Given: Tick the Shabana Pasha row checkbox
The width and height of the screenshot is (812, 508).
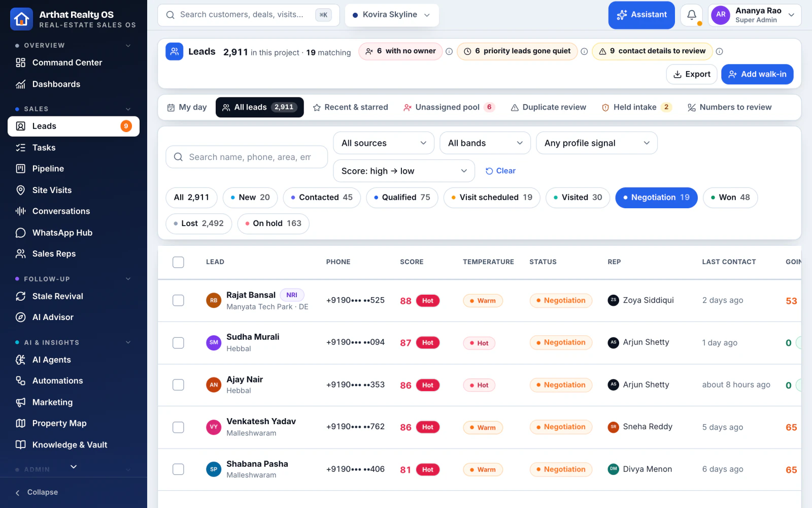Looking at the screenshot, I should click(x=178, y=469).
